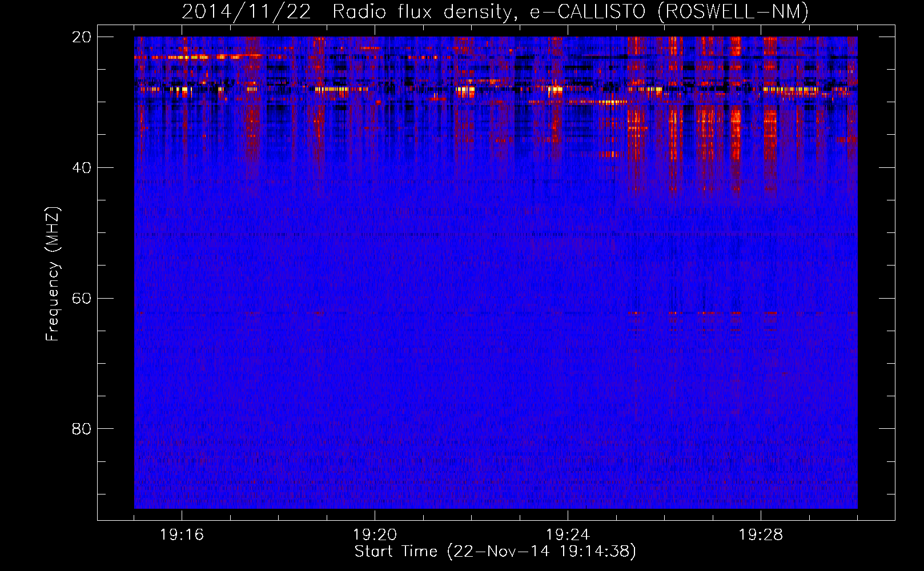Click the '19:28' time tick label
Image resolution: width=924 pixels, height=571 pixels.
tap(761, 535)
